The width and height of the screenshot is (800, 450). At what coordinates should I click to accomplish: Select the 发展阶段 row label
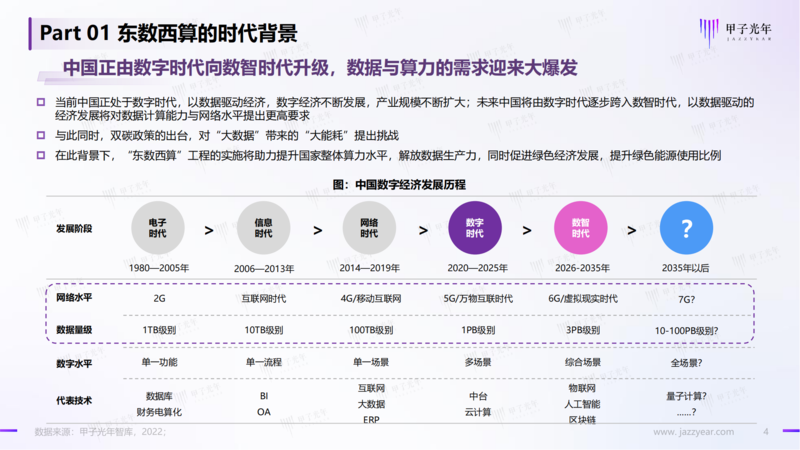pos(74,229)
